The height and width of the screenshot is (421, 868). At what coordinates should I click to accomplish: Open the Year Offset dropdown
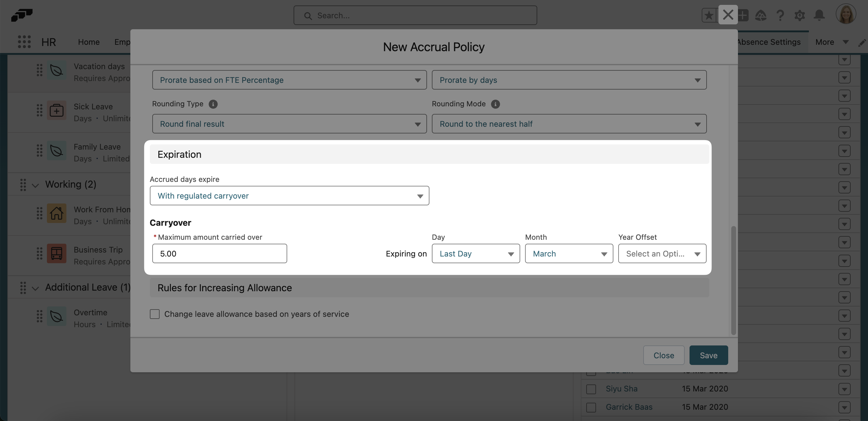[662, 253]
